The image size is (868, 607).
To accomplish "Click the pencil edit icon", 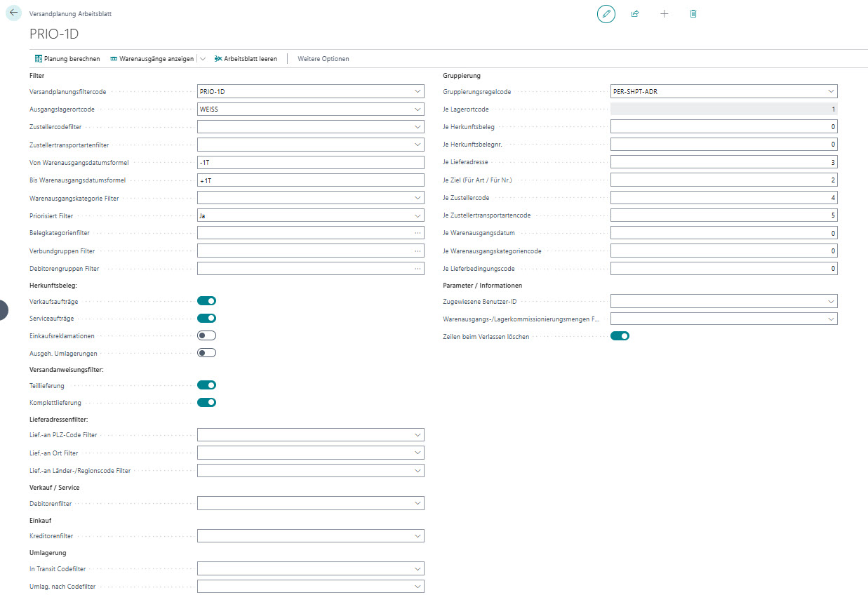I will click(x=606, y=13).
